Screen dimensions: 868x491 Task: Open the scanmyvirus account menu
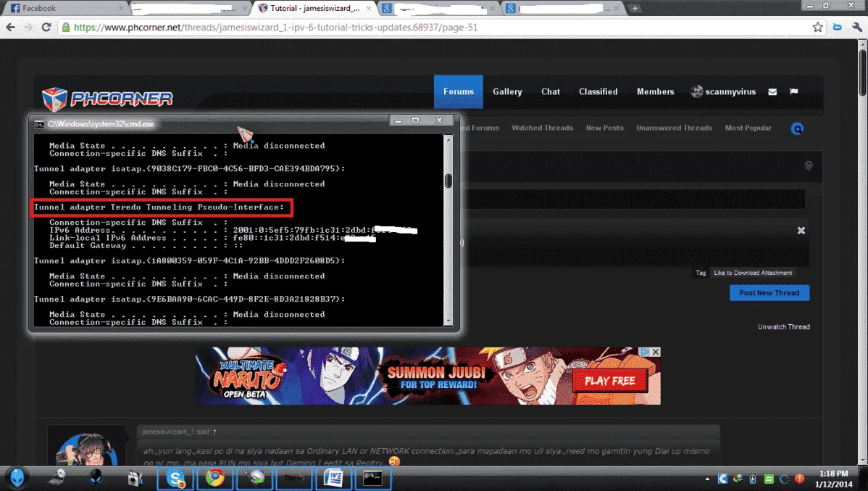pos(723,91)
